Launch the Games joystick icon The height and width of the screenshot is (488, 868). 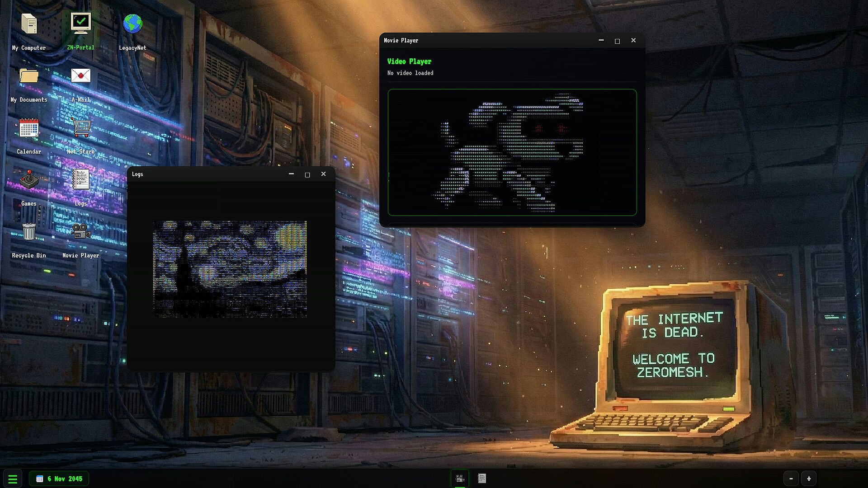point(29,180)
